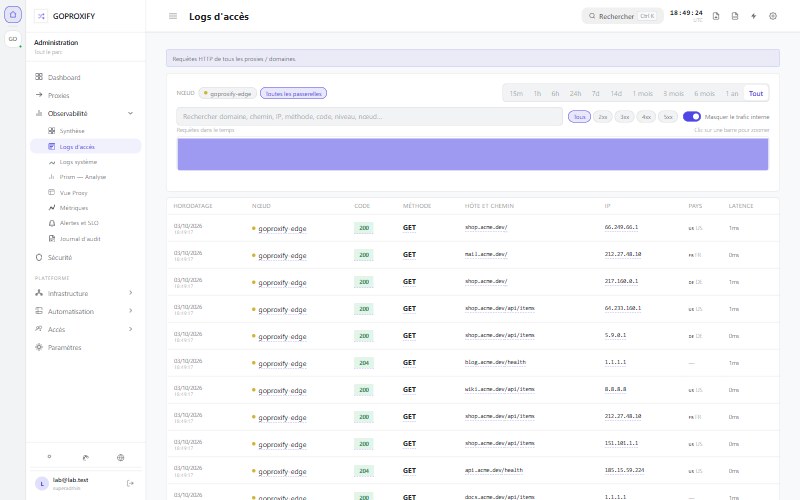Select the goproxify-edge node chip

[228, 93]
